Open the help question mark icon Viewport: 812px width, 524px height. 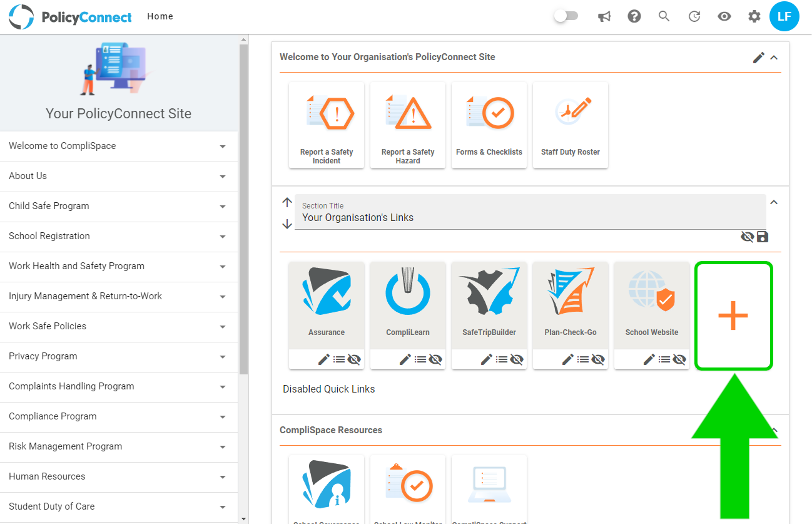pos(634,17)
